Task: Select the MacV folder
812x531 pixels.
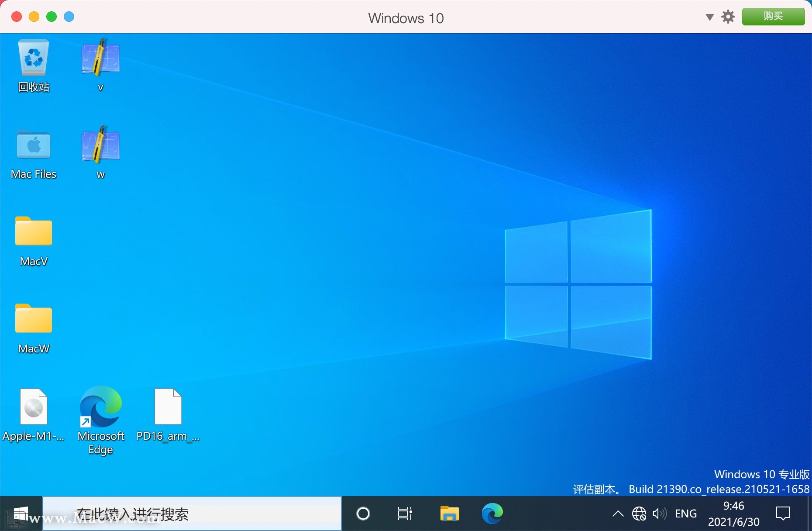Action: (34, 241)
